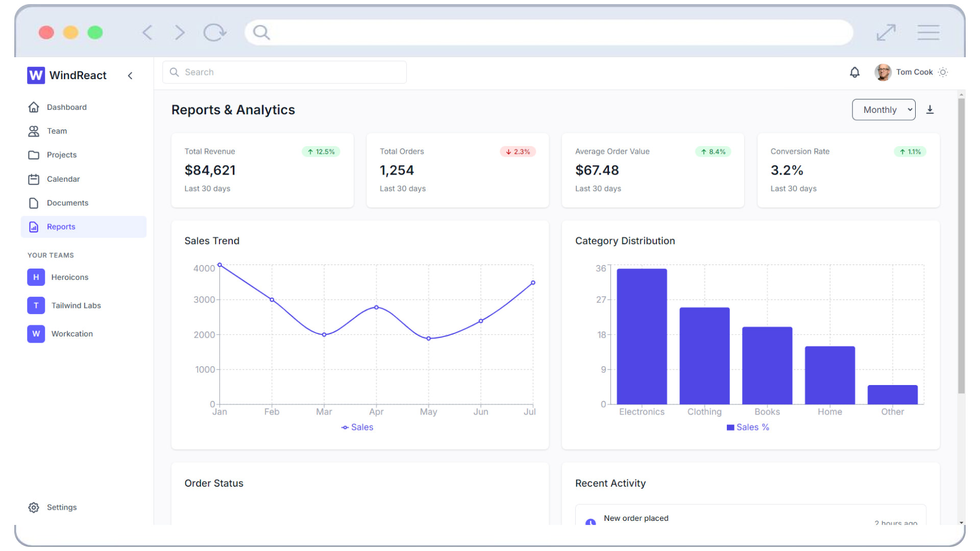Click the scrollbar down arrow
980x551 pixels.
point(961,522)
